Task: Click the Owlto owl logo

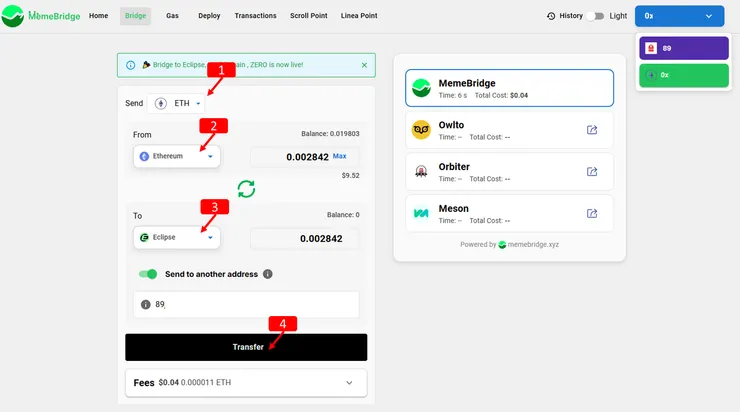Action: [421, 130]
